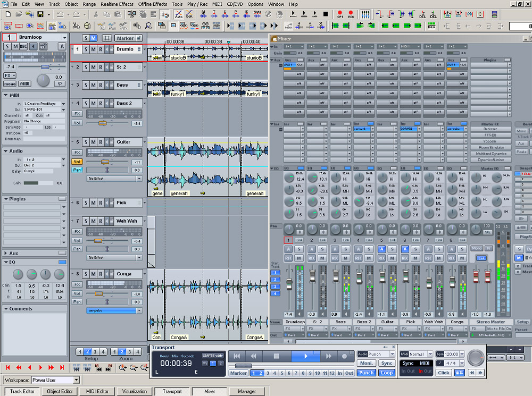Toggle the Pan button on the Guitar track
Viewport: 532px width, 396px height.
click(x=77, y=170)
